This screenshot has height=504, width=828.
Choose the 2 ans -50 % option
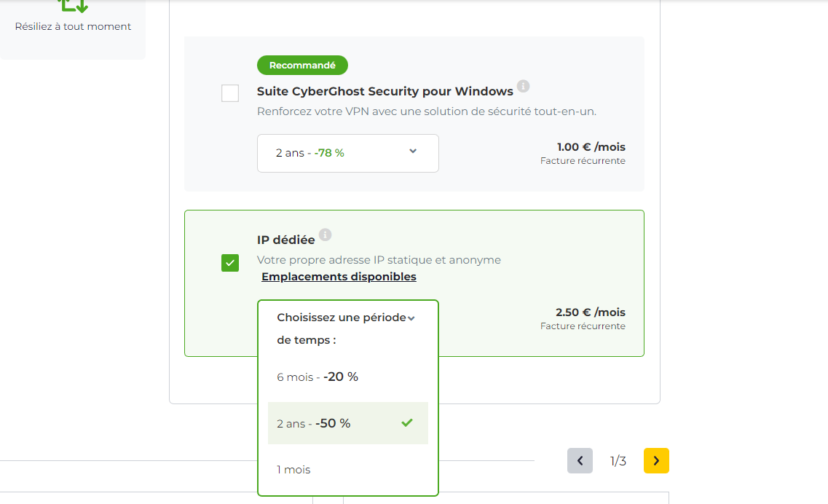(x=348, y=423)
